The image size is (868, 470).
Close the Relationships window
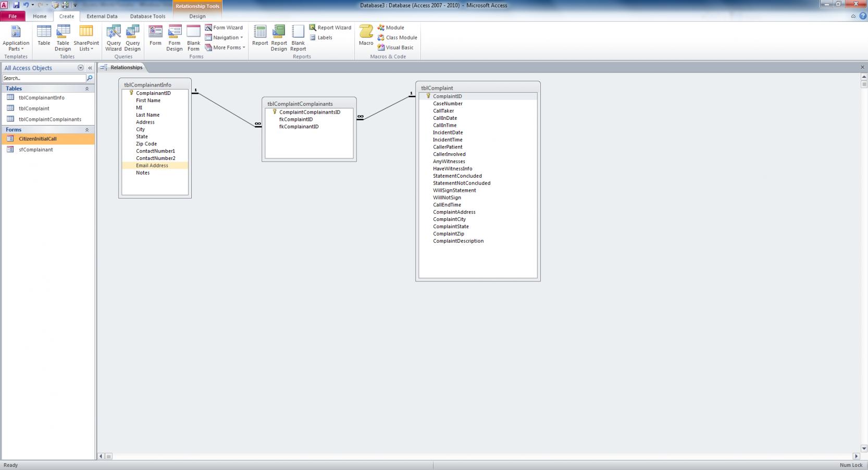pos(862,67)
